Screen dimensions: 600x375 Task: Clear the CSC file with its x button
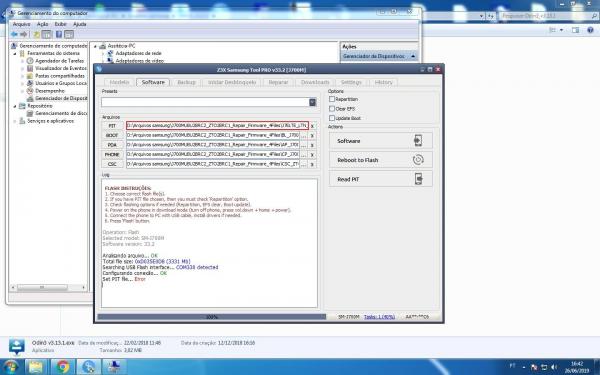click(x=313, y=164)
